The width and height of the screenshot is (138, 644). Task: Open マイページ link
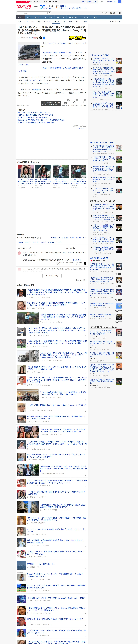click(x=103, y=13)
